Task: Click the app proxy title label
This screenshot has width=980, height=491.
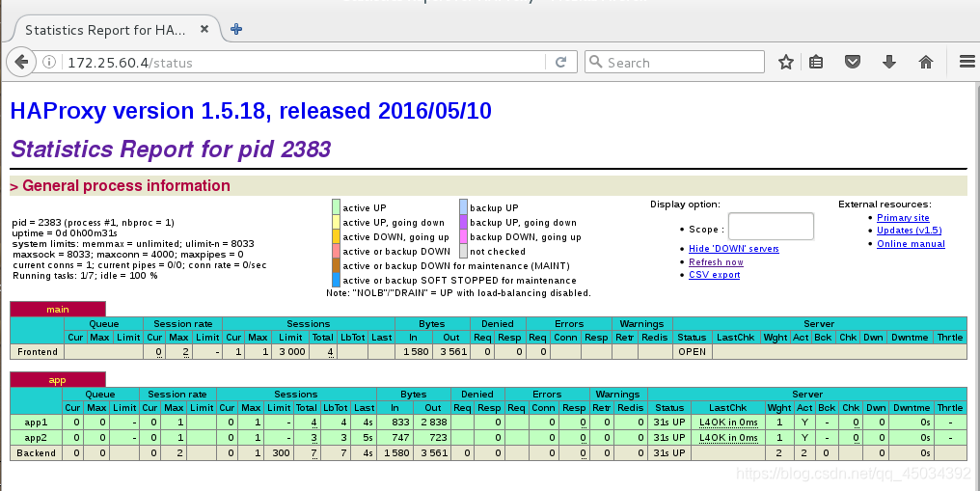Action: [x=58, y=380]
